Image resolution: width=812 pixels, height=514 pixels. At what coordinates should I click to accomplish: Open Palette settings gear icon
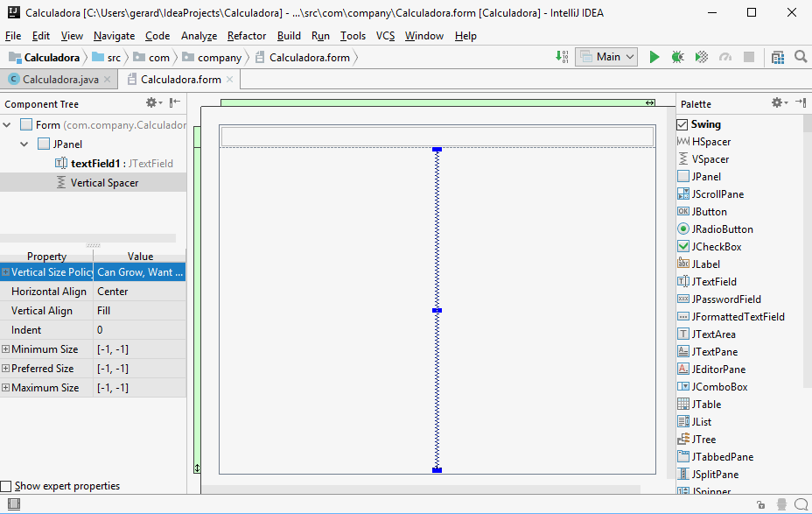pyautogui.click(x=777, y=103)
